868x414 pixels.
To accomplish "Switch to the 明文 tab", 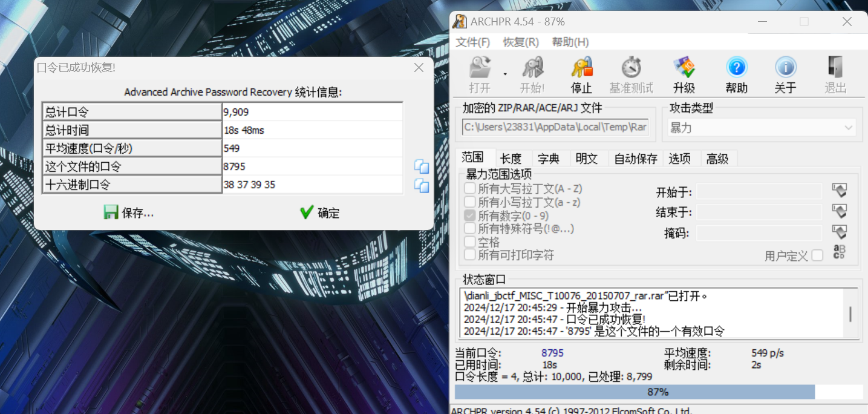I will 587,159.
